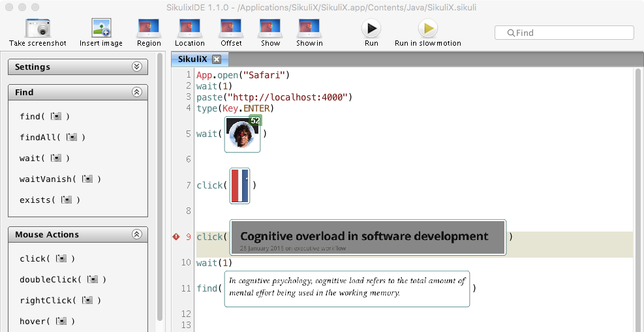Click the Take screenshot camera icon

[38, 29]
